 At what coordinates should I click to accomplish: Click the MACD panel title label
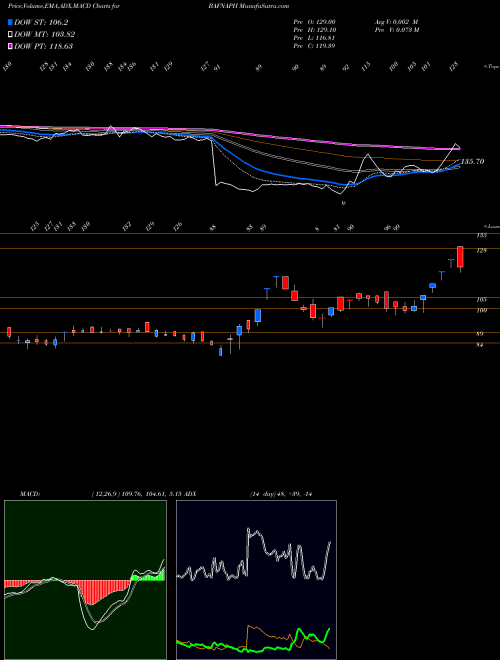[30, 494]
